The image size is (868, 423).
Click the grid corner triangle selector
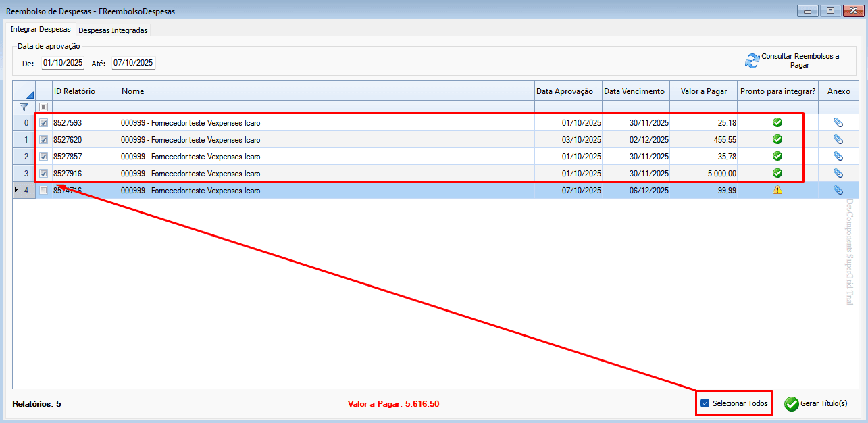[x=29, y=95]
